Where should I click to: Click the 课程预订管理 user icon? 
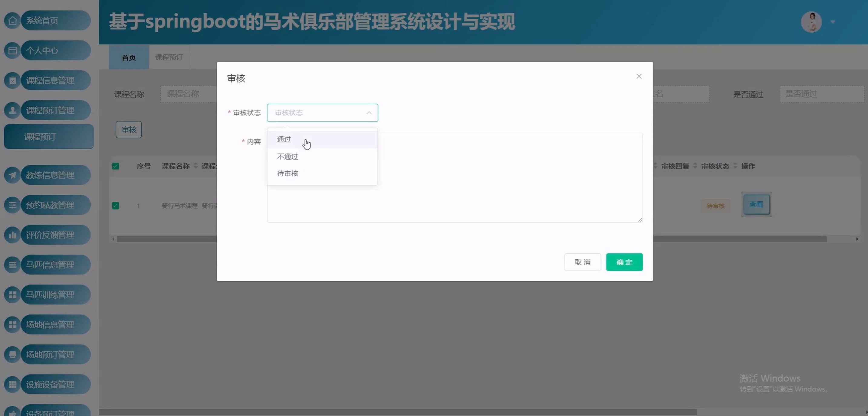(12, 110)
